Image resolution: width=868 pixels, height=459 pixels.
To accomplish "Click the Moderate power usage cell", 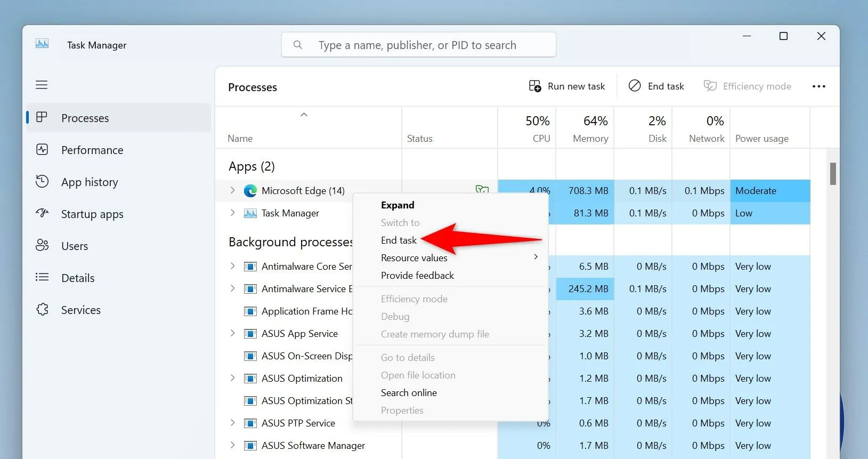I will 770,191.
